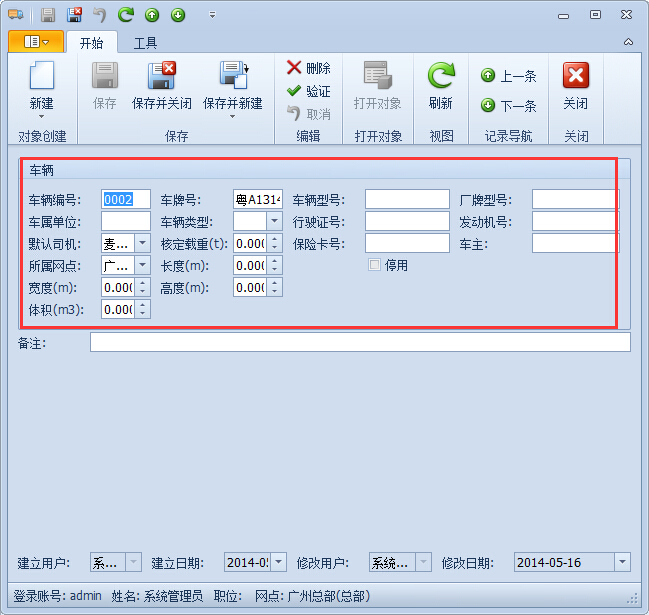Image resolution: width=649 pixels, height=615 pixels.
Task: Open the 默认司机 dropdown list
Action: pos(142,243)
